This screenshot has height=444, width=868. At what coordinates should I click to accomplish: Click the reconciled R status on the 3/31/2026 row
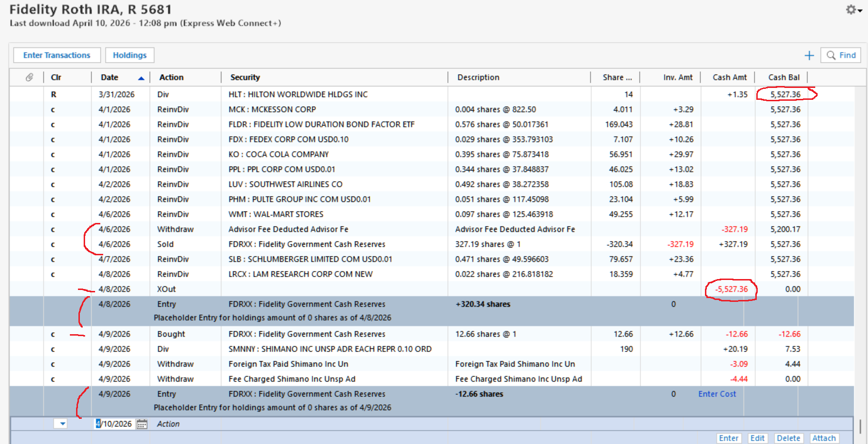pos(54,94)
